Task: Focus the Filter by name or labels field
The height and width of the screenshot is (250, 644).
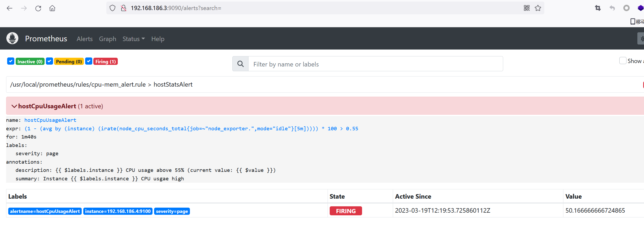Action: pyautogui.click(x=375, y=64)
